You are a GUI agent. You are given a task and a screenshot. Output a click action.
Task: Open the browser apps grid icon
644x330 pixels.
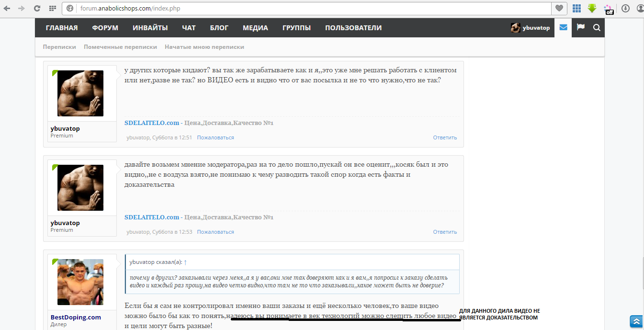[52, 8]
